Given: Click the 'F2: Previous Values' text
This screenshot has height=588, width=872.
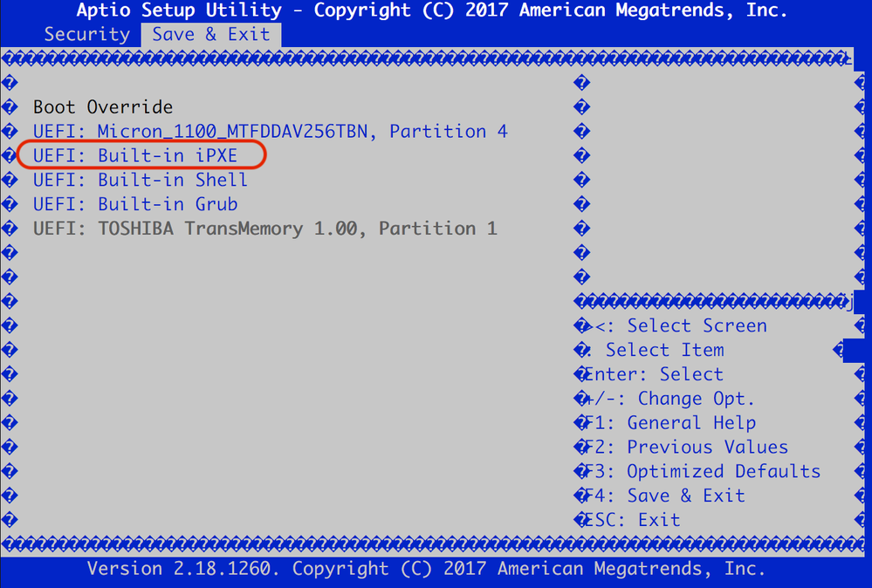Looking at the screenshot, I should [x=686, y=447].
